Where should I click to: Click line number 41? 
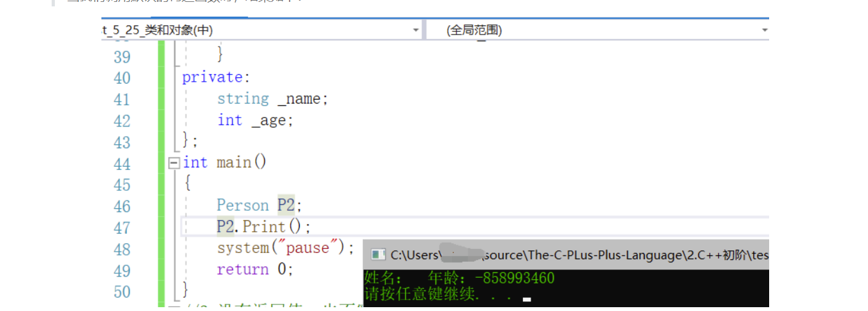pyautogui.click(x=122, y=100)
